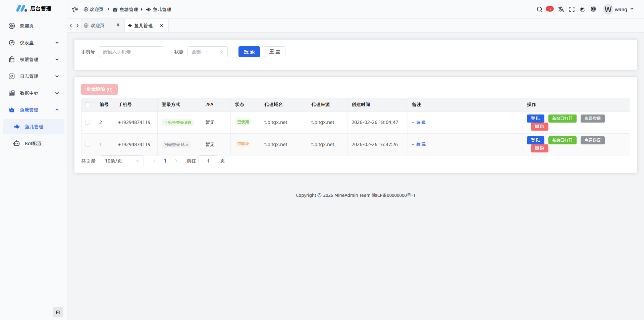Open the 10条/页 page size dropdown
Screen dimensions: 644x320
(x=122, y=161)
